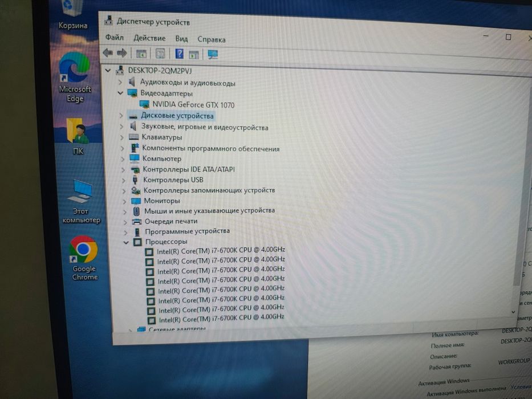Select the NVIDIA GeForce GTX 1070 device
The image size is (532, 399).
[x=193, y=105]
